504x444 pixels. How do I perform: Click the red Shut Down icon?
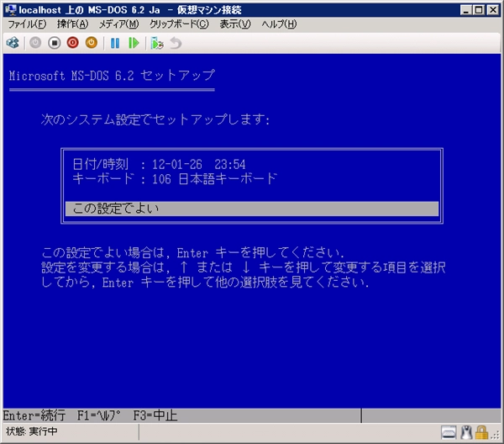pyautogui.click(x=73, y=43)
